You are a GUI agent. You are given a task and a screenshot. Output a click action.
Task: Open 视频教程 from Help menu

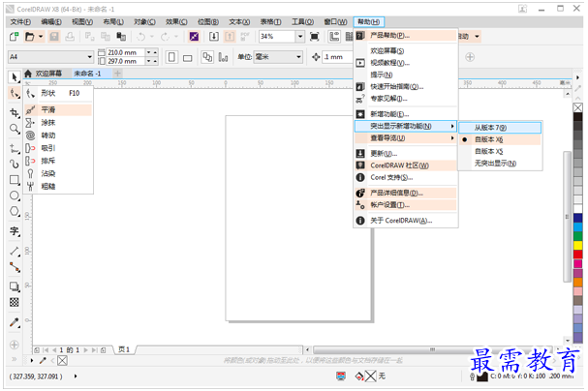coord(406,63)
